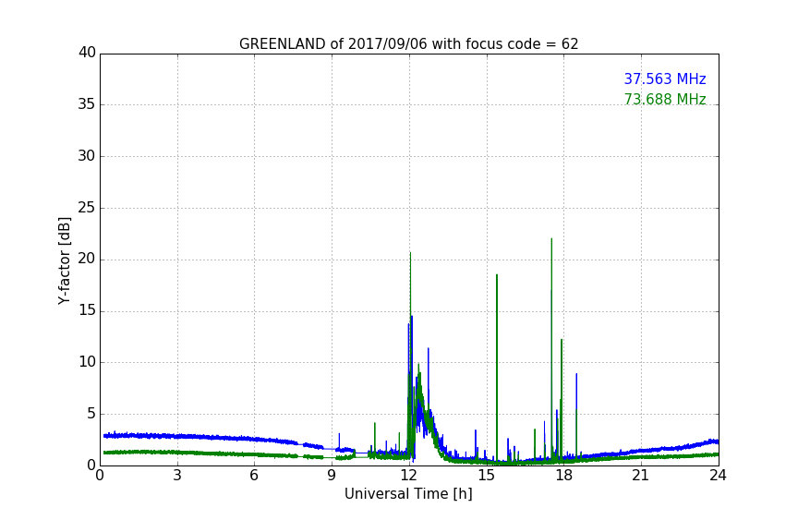
Task: Click the plot title mentioning GREENLAND 2017/09/06
Action: (408, 44)
